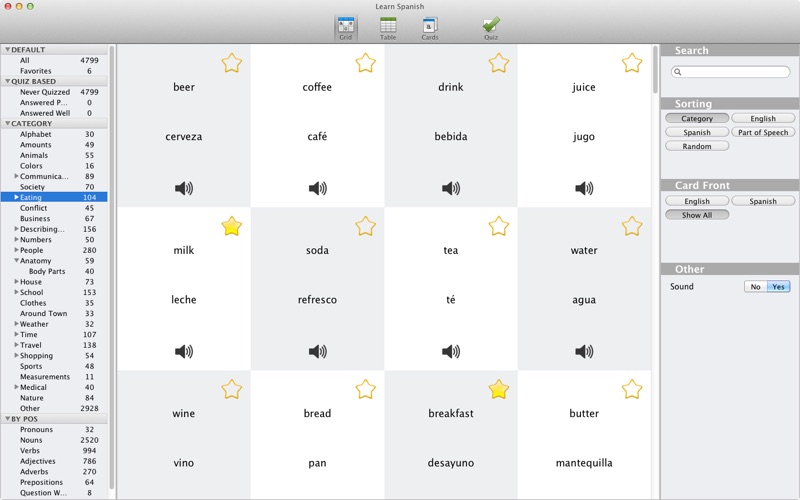Select the Nouns list
Screen dimensions: 800x500
54,440
